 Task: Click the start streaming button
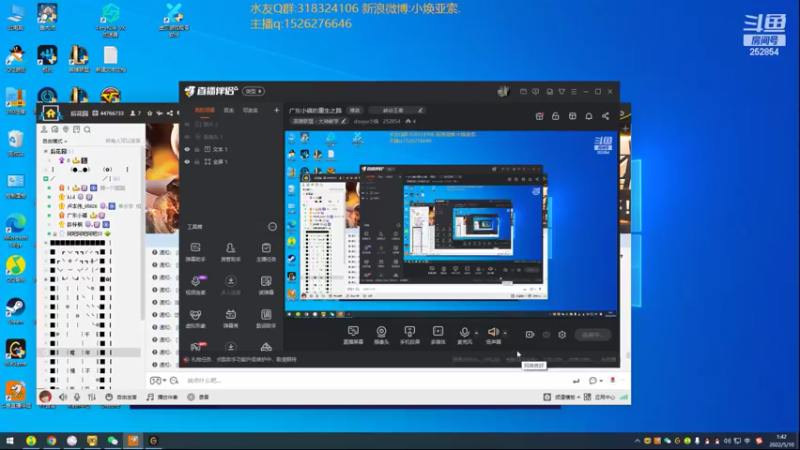point(592,335)
